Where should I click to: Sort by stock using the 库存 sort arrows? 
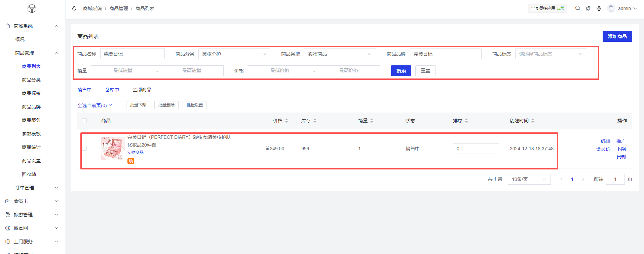pos(315,121)
